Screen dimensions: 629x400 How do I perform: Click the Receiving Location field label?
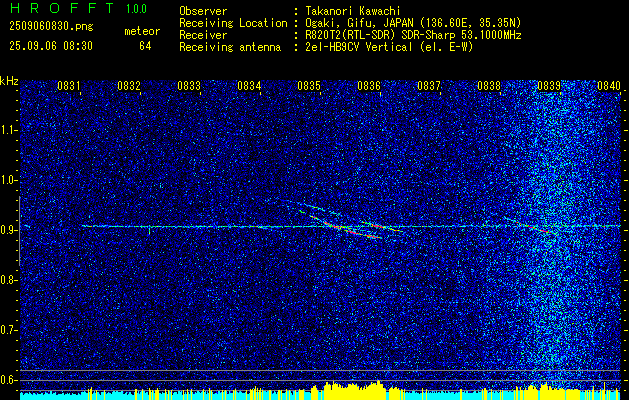[233, 23]
